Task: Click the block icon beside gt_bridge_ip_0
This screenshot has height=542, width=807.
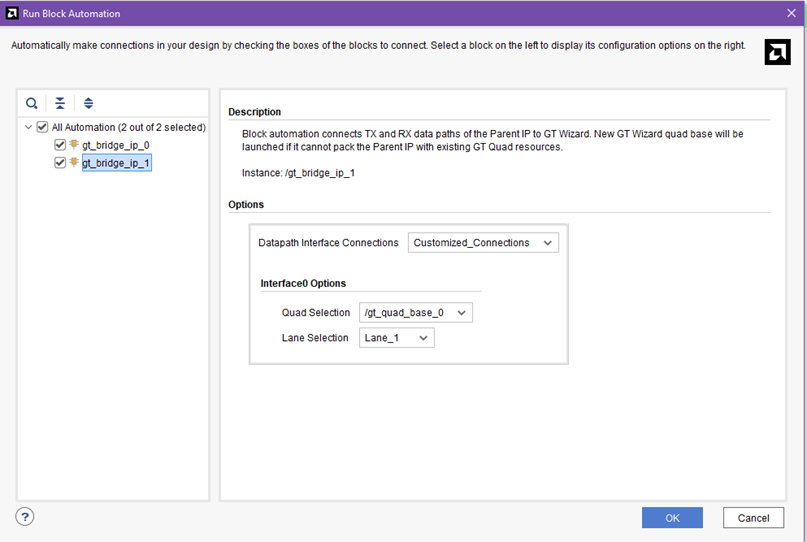Action: 74,144
